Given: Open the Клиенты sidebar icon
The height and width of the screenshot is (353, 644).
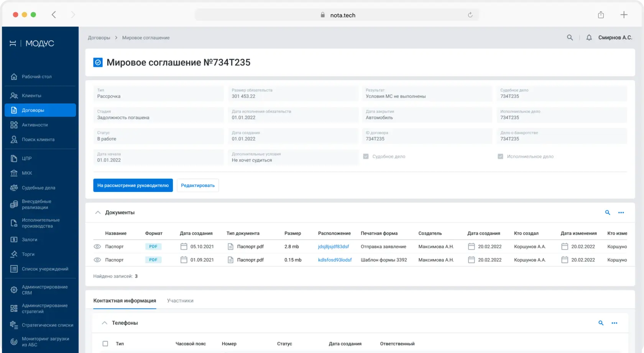Looking at the screenshot, I should (14, 96).
